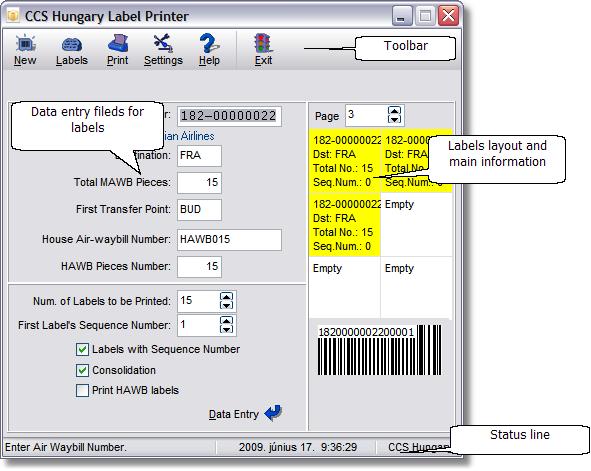Click the air waybill number field 182-00000022
The width and height of the screenshot is (591, 471).
point(229,116)
